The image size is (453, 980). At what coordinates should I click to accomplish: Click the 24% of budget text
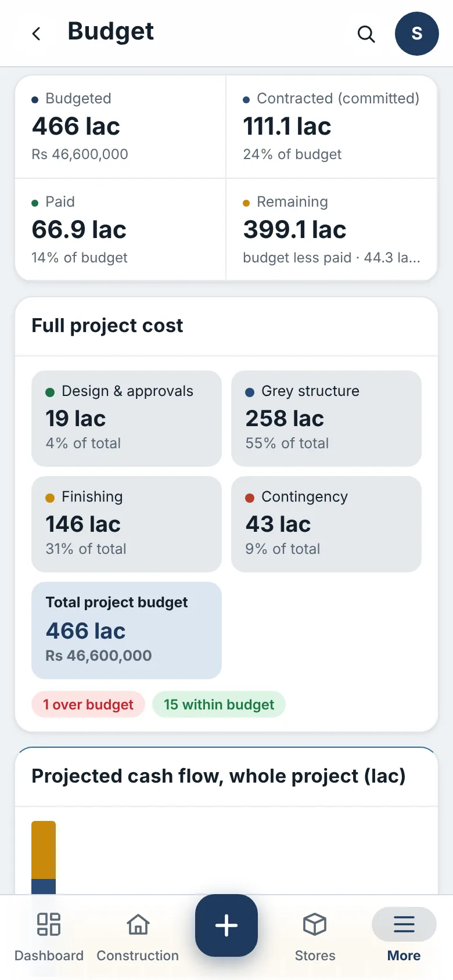click(292, 154)
